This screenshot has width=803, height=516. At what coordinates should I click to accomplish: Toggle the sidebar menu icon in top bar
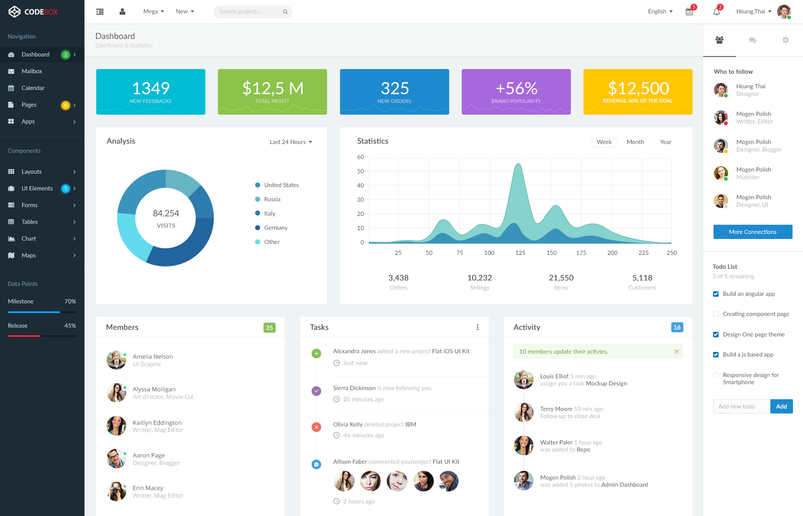(x=100, y=11)
